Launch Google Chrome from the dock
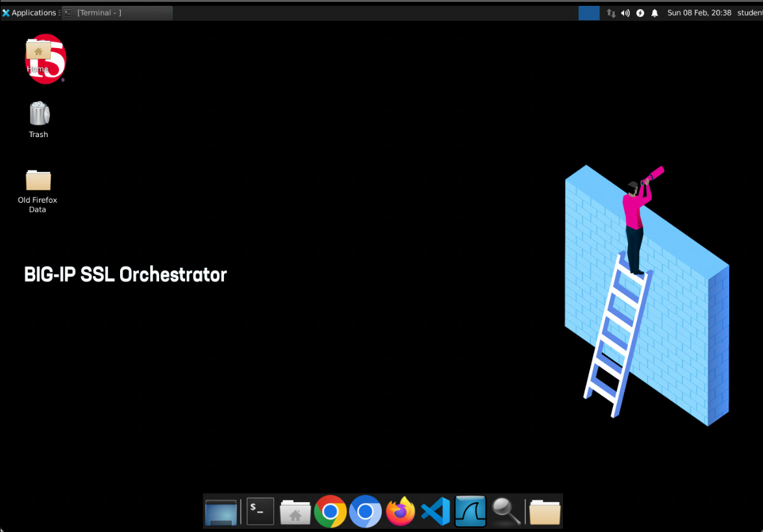 click(331, 512)
